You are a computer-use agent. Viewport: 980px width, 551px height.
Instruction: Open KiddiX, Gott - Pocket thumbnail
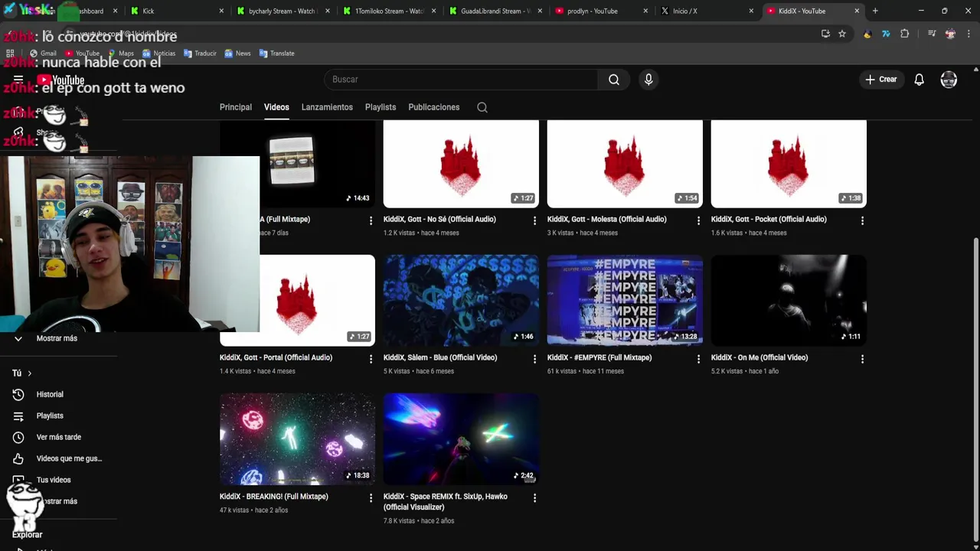pyautogui.click(x=789, y=164)
